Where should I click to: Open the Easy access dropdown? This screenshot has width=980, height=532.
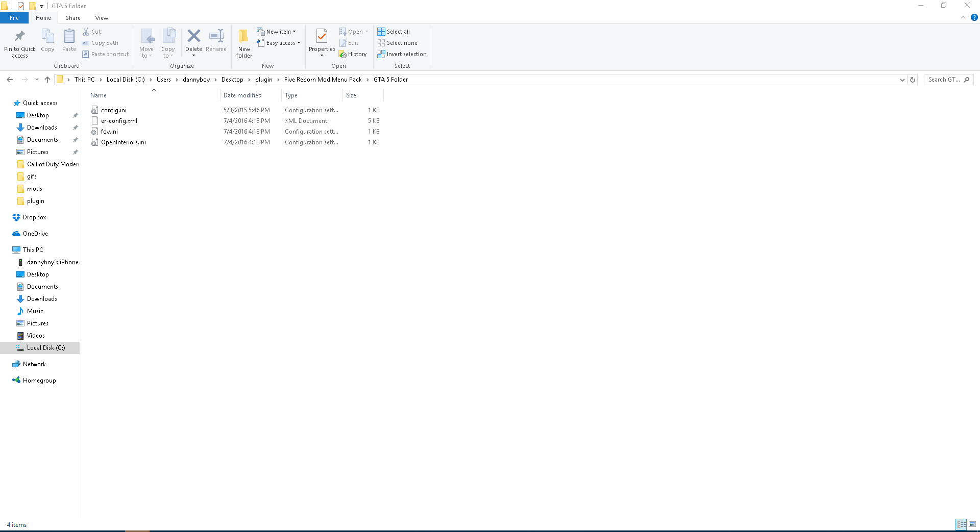[x=279, y=43]
